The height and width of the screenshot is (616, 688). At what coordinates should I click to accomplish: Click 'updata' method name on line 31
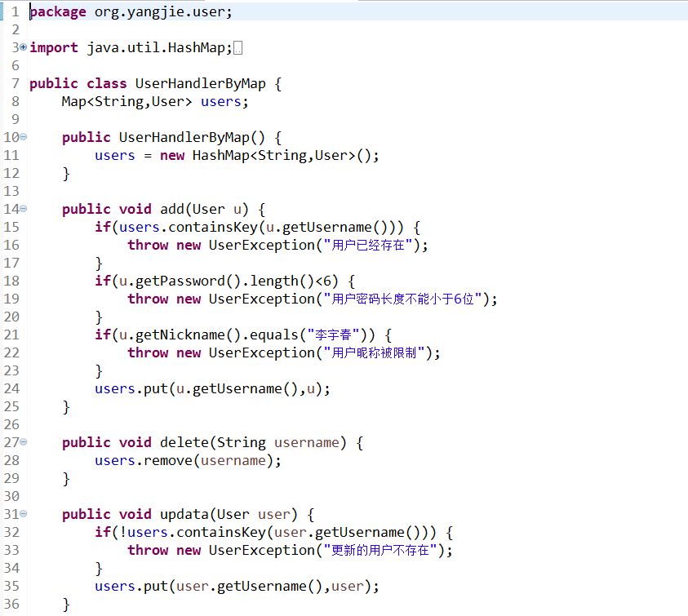pyautogui.click(x=184, y=515)
